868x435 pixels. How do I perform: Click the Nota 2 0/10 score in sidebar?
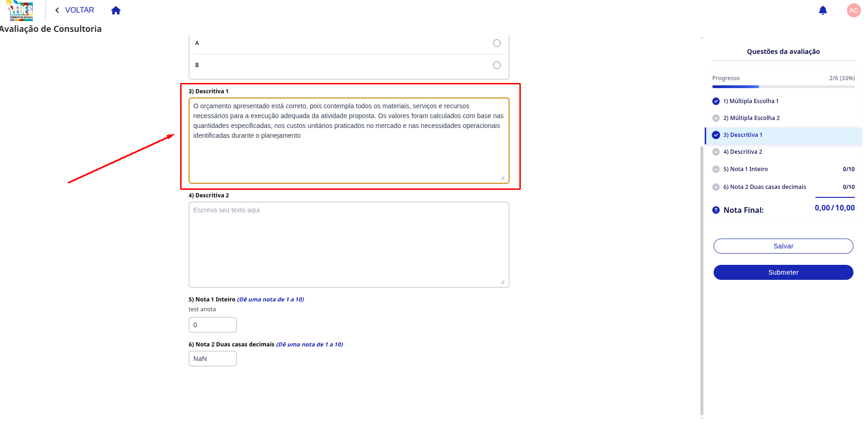(x=848, y=187)
